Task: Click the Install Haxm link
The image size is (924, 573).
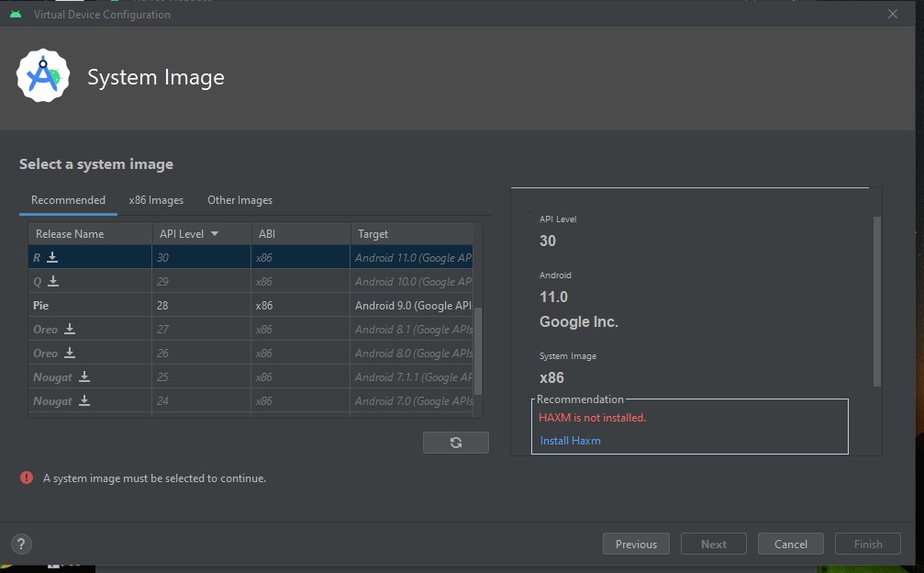Action: point(570,441)
